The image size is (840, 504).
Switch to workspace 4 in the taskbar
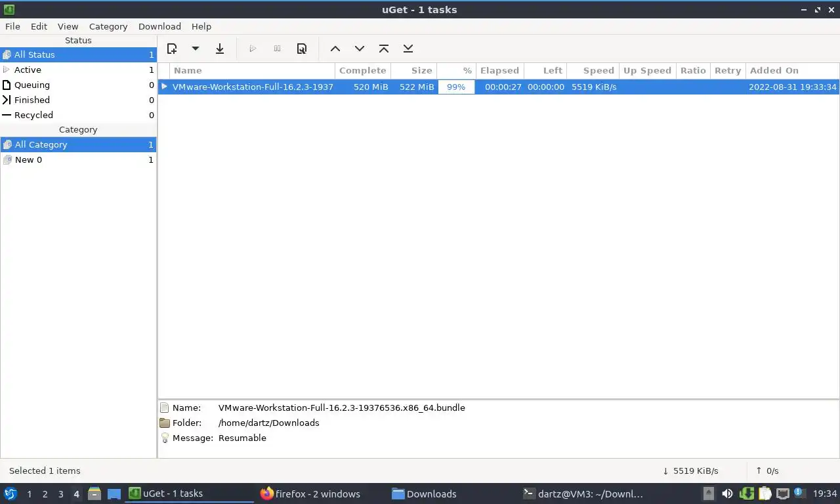[x=76, y=494]
